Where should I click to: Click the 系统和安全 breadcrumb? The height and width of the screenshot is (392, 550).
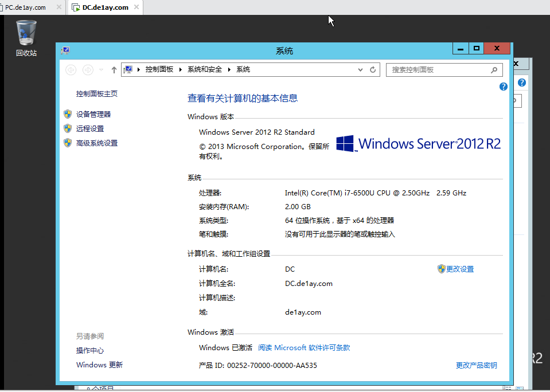[x=205, y=69]
